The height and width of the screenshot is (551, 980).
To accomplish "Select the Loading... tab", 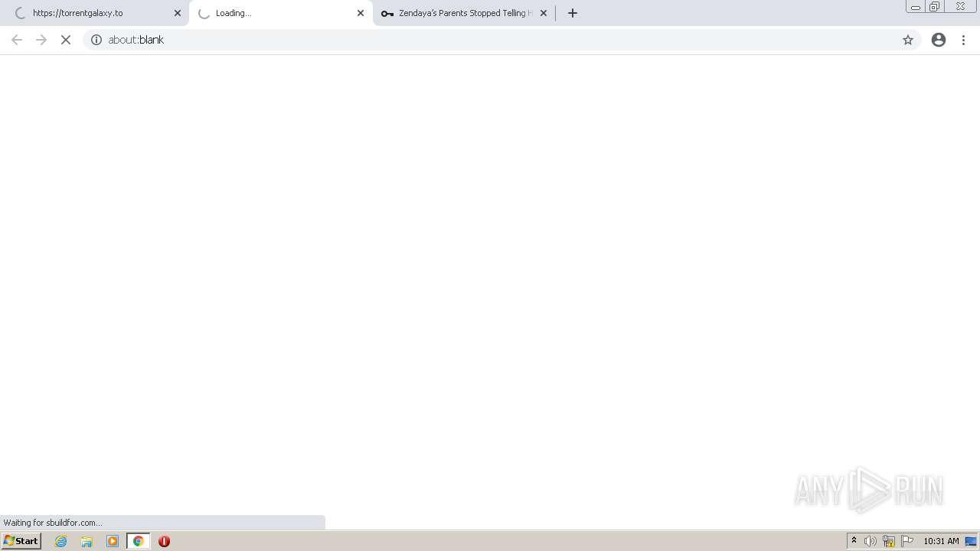I will click(280, 13).
